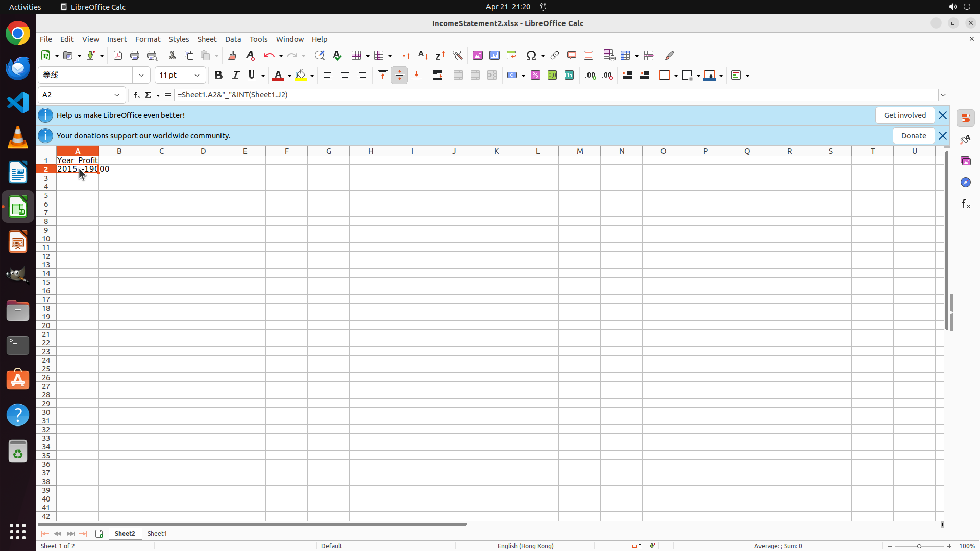The image size is (980, 551).
Task: Toggle Wrap Text on the cell
Action: click(x=437, y=75)
